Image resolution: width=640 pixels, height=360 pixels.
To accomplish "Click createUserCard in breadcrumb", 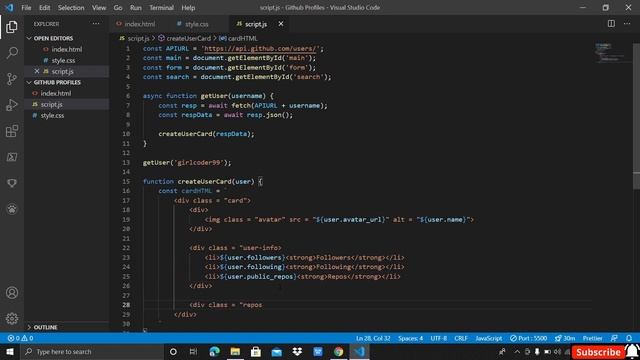I will point(189,38).
